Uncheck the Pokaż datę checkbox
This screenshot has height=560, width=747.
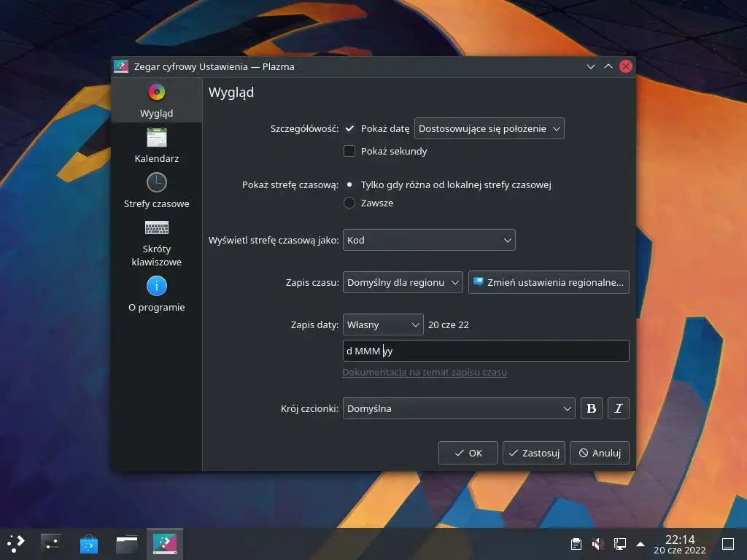[349, 128]
